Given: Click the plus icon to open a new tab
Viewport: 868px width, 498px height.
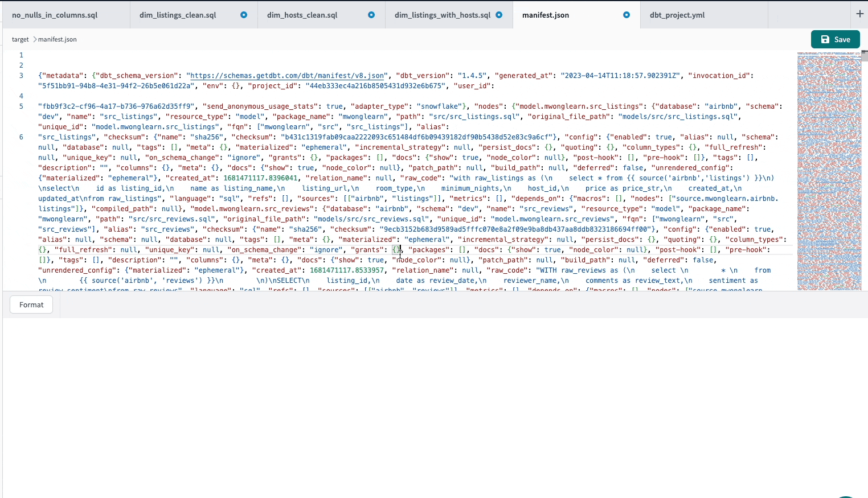Looking at the screenshot, I should 861,14.
